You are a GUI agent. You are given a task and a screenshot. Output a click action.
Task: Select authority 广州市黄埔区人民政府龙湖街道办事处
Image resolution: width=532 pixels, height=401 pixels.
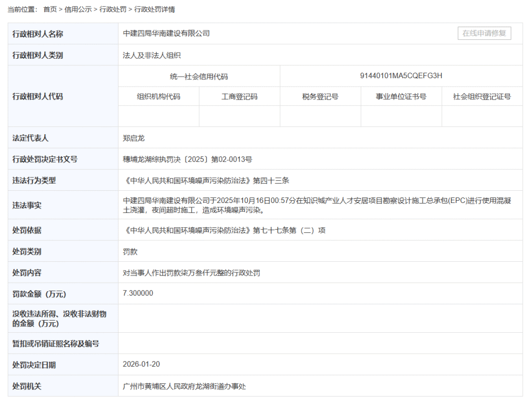pos(184,387)
